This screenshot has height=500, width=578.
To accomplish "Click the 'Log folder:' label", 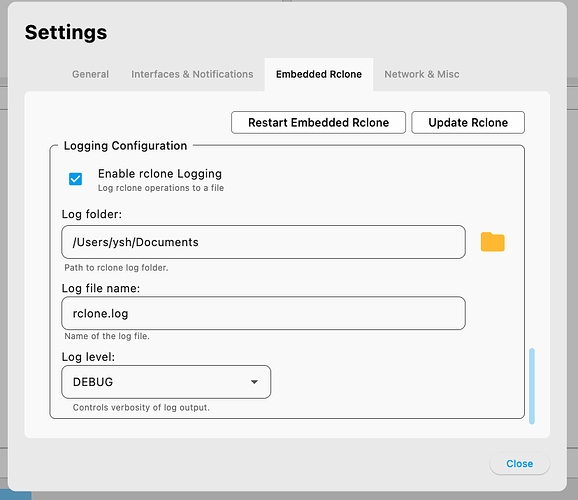I will click(92, 214).
